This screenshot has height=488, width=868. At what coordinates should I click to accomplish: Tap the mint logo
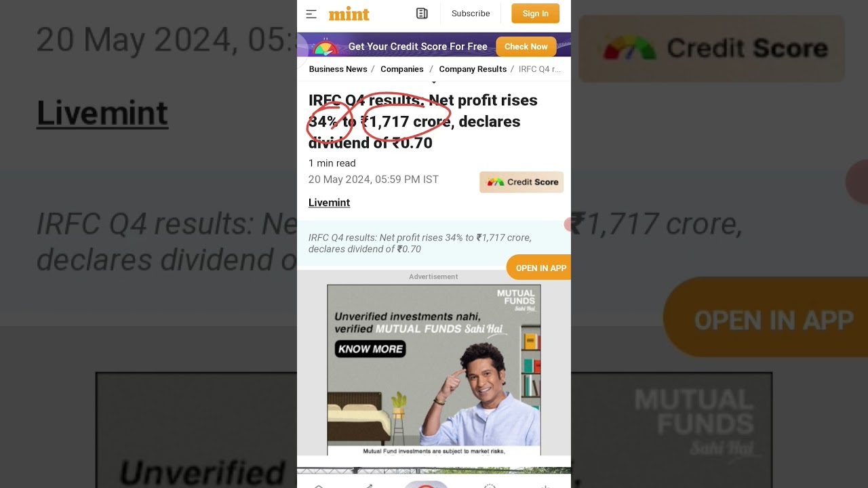click(349, 14)
